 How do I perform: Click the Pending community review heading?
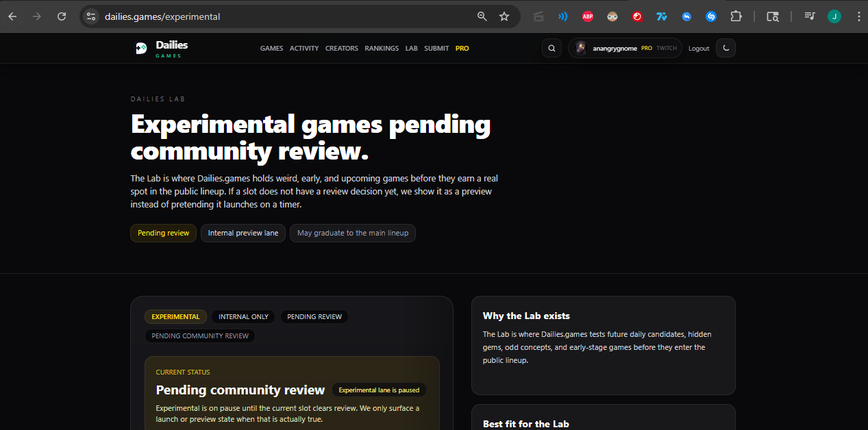coord(240,390)
